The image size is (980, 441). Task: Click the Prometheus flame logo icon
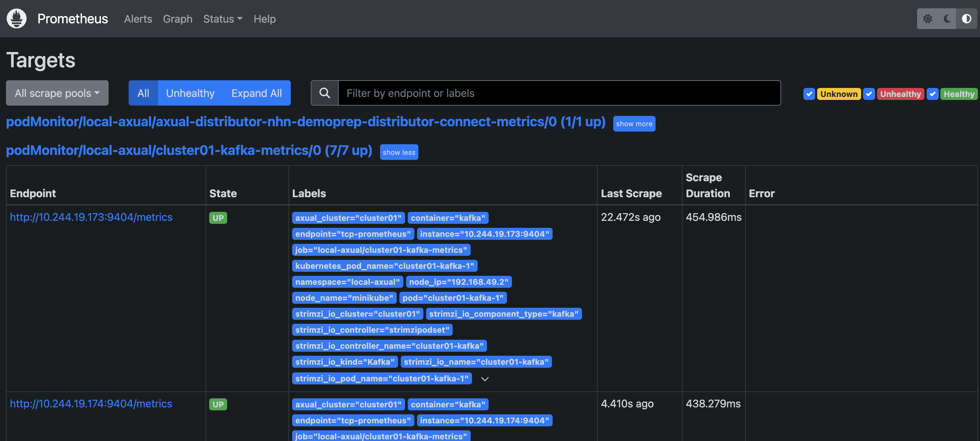pos(16,19)
